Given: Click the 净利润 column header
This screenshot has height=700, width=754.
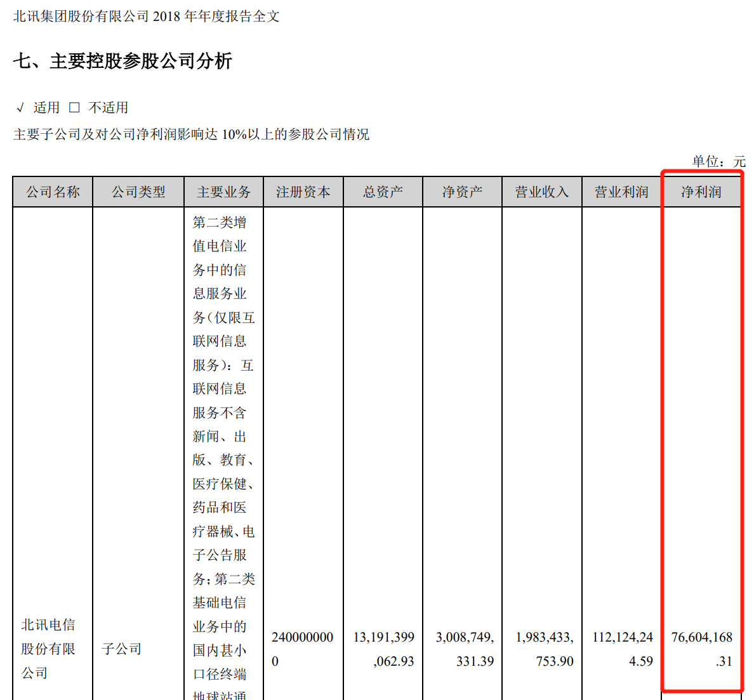Looking at the screenshot, I should 701,192.
